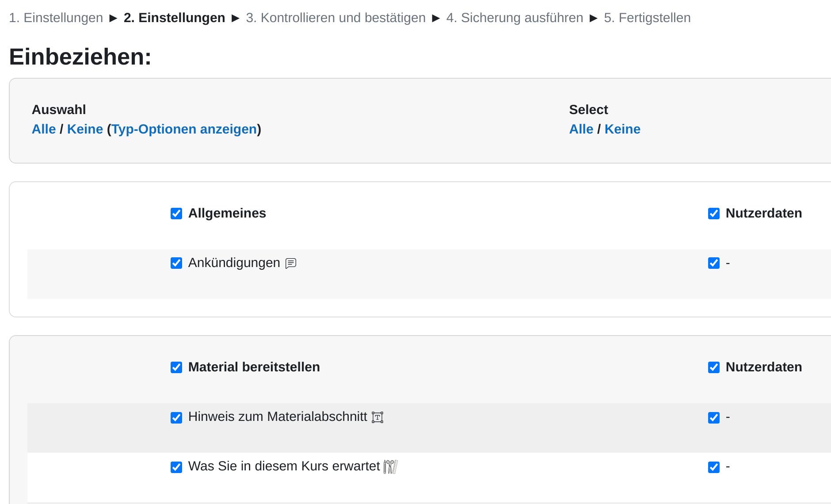Click the Was Sie in diesem Kurs erwartet label
This screenshot has width=831, height=504.
(284, 466)
